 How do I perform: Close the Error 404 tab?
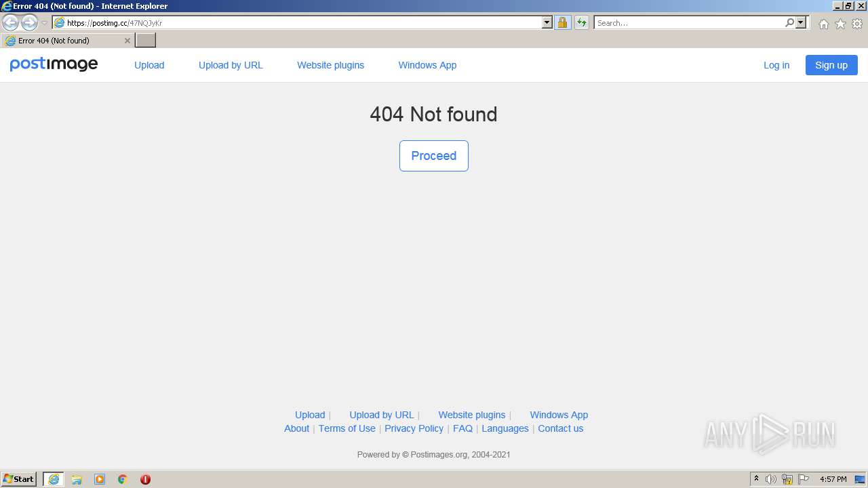pyautogui.click(x=127, y=41)
